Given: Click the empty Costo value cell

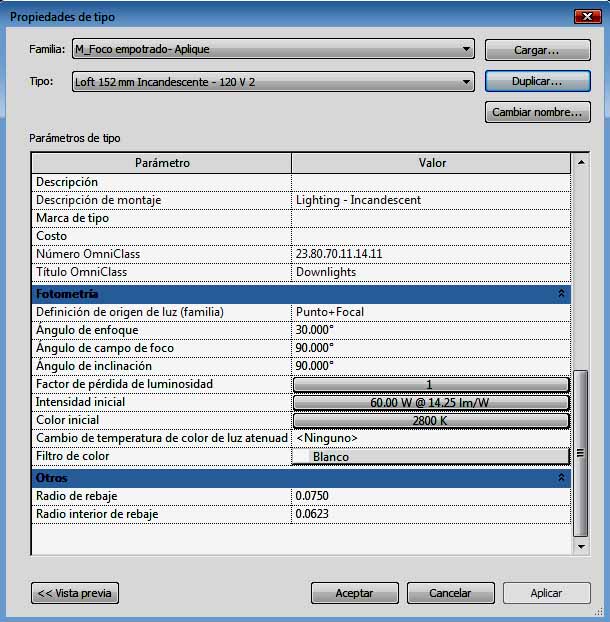Looking at the screenshot, I should [x=431, y=236].
